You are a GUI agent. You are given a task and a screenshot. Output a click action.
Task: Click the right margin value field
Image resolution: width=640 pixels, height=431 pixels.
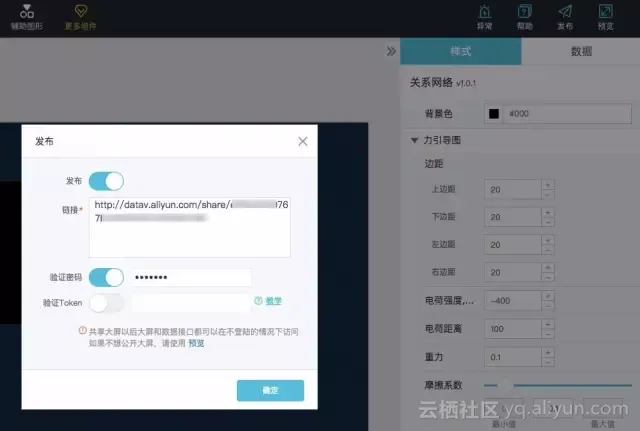pos(513,272)
